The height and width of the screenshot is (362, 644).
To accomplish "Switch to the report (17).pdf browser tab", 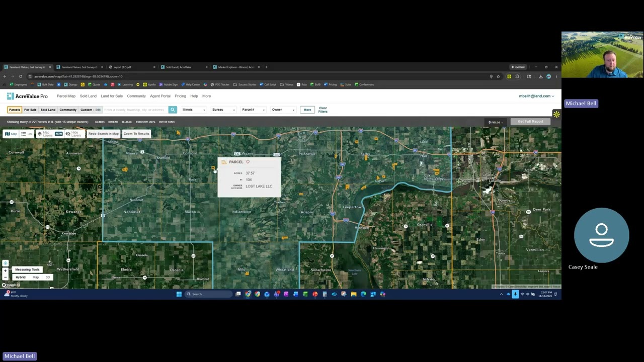I will click(x=132, y=67).
